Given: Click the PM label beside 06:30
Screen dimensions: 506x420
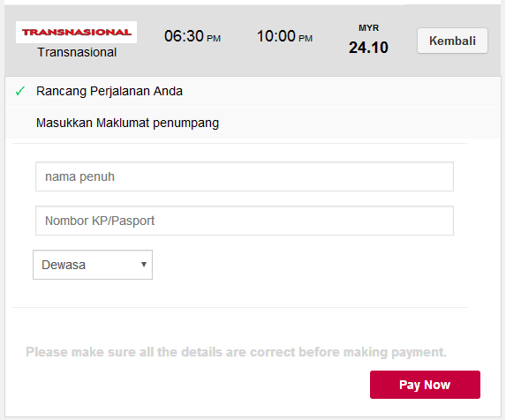Looking at the screenshot, I should pos(214,39).
